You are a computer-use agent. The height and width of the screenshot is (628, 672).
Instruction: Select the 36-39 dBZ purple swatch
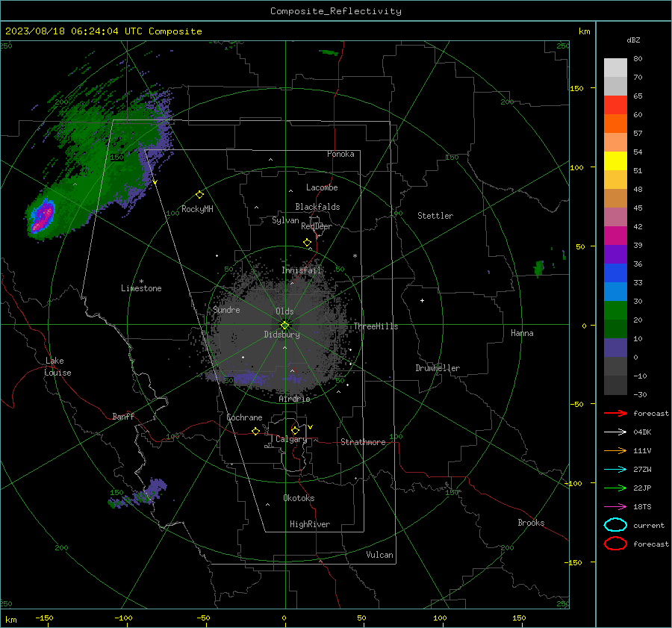(x=615, y=254)
